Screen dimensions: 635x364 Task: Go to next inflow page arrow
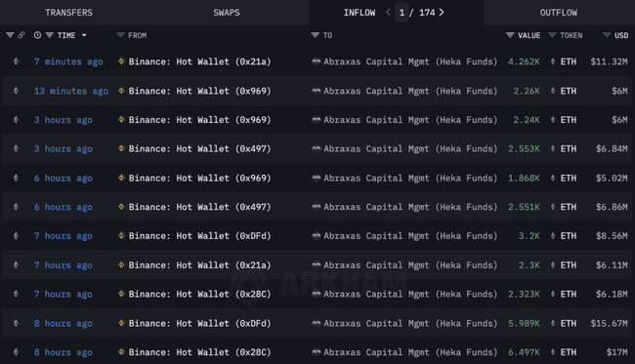[x=442, y=13]
